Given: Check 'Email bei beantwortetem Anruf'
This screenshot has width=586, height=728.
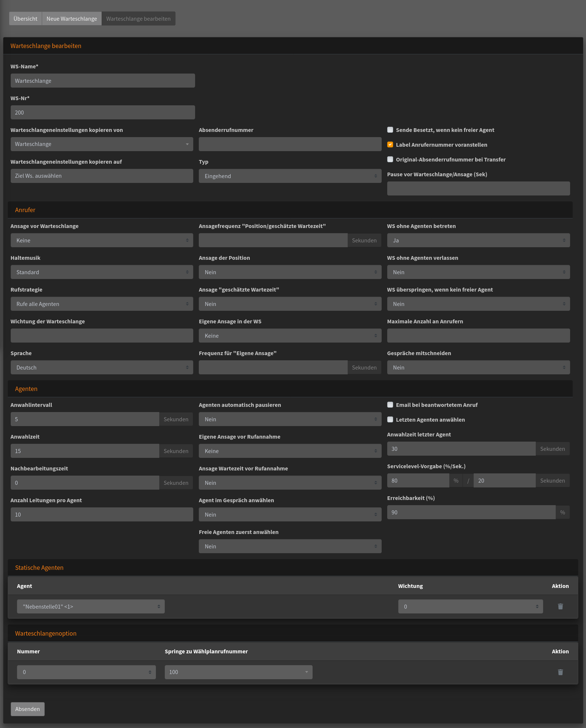Looking at the screenshot, I should pos(390,405).
